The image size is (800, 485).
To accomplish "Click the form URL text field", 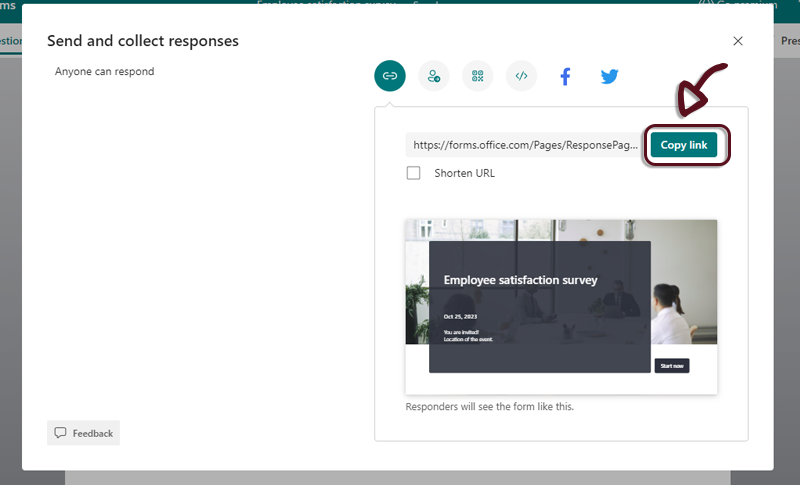I will (524, 145).
